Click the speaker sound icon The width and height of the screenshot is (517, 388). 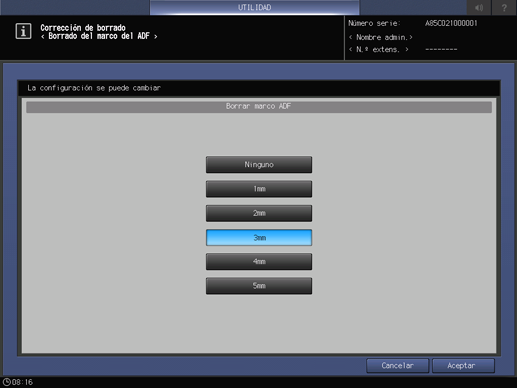coord(479,7)
